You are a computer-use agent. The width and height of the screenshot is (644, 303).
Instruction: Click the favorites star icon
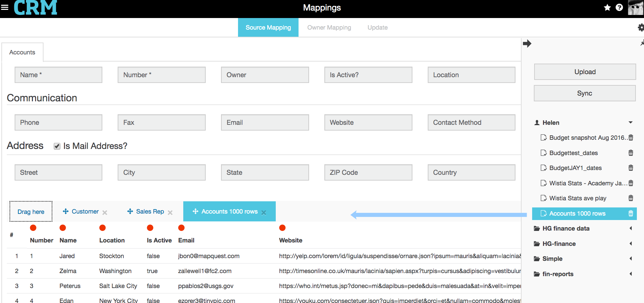(x=607, y=7)
